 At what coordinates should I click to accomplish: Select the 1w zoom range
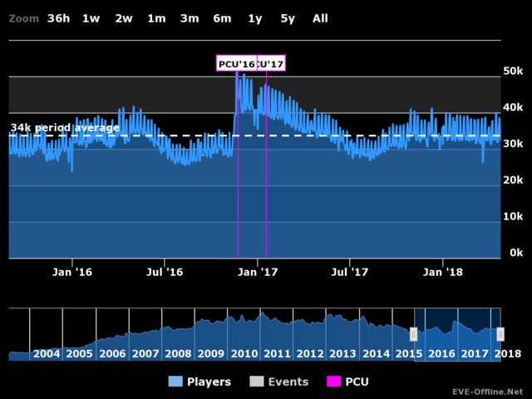click(x=91, y=18)
